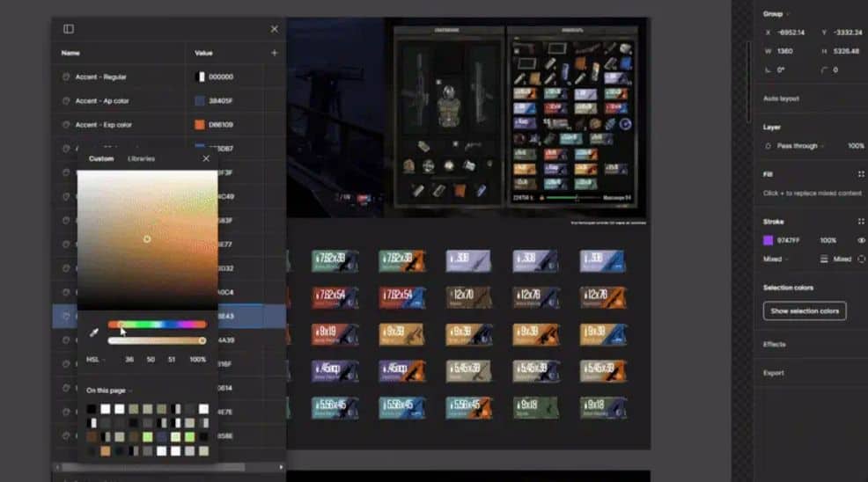Open the 'On this page' swatches dropdown
868x482 pixels.
coord(109,391)
